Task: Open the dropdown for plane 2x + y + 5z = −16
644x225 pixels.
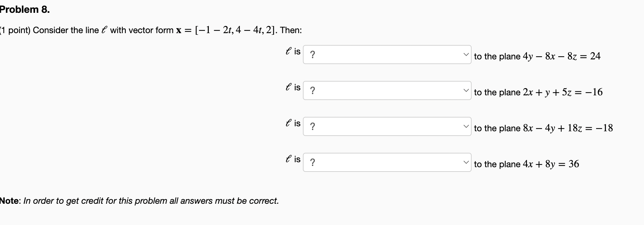Action: [x=387, y=91]
